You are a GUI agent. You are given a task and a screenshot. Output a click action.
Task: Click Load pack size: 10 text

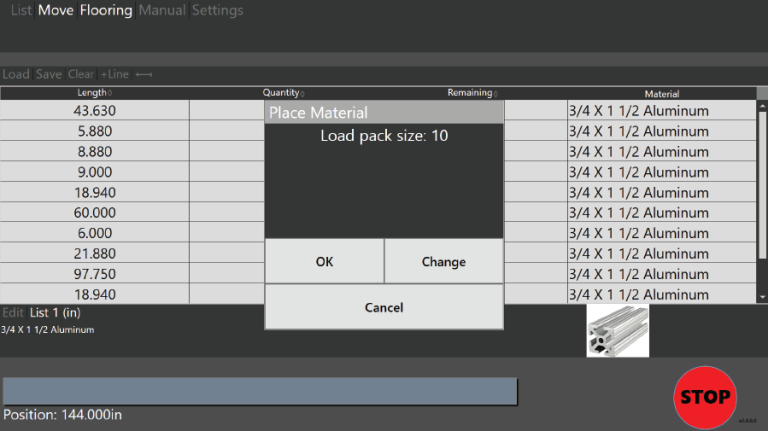[x=384, y=136]
